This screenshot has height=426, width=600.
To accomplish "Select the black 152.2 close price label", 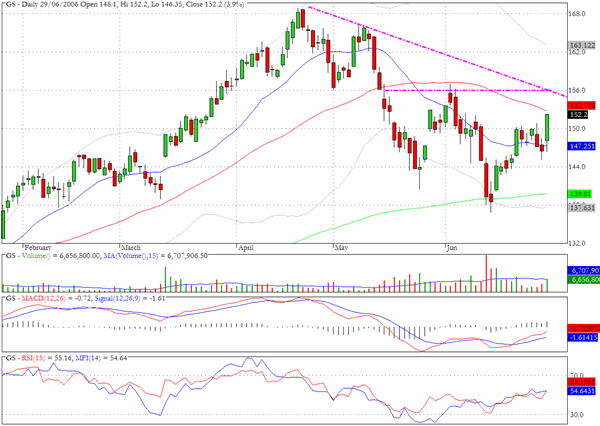I will (x=578, y=114).
